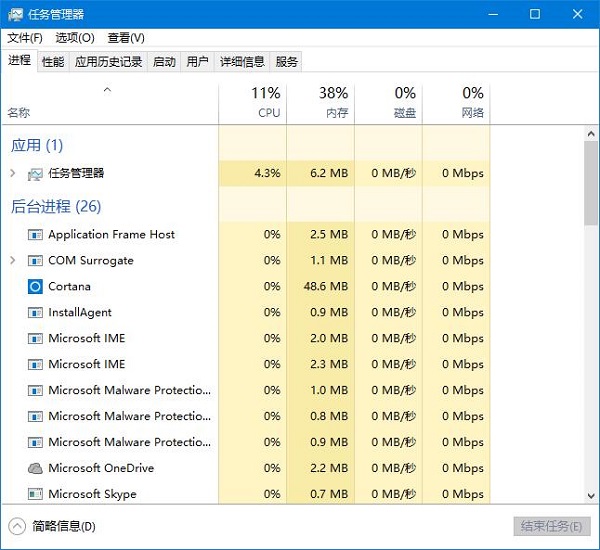Image resolution: width=600 pixels, height=550 pixels.
Task: Click the first Microsoft IME icon
Action: pyautogui.click(x=35, y=338)
